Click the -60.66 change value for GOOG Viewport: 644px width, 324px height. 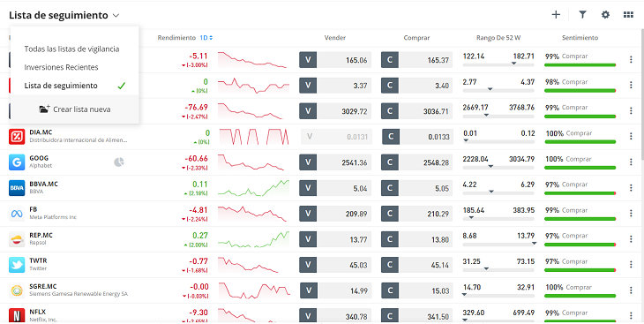click(x=196, y=158)
